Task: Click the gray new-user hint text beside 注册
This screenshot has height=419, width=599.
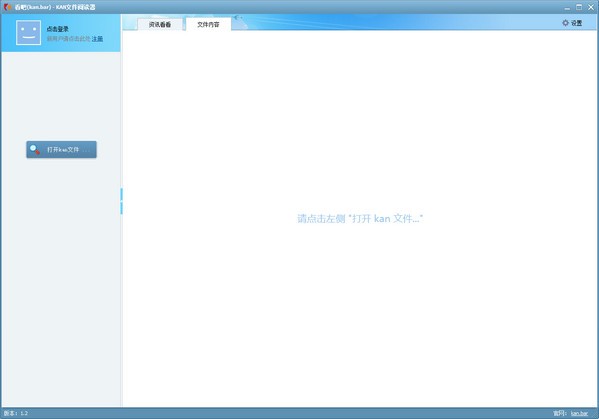Action: pyautogui.click(x=68, y=39)
